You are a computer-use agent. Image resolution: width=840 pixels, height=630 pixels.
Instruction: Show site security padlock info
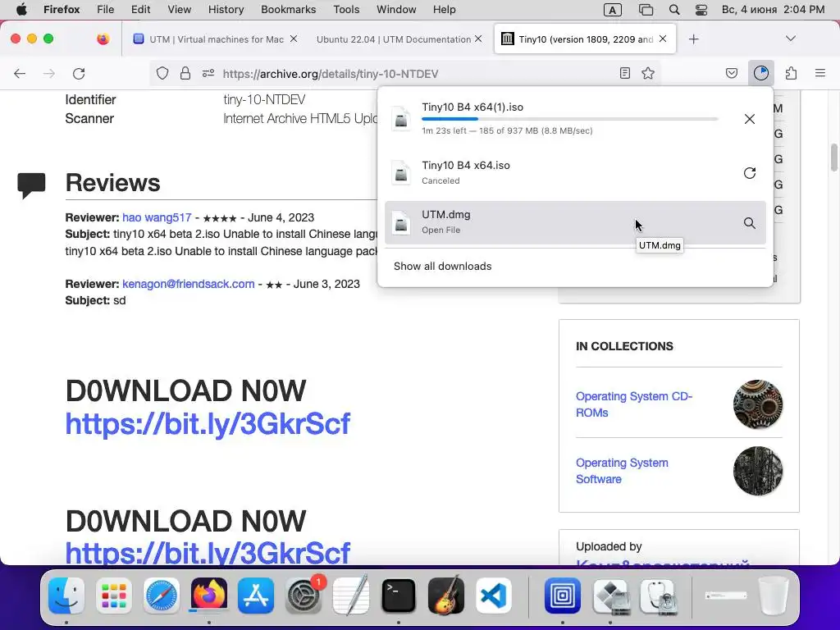[x=185, y=73]
